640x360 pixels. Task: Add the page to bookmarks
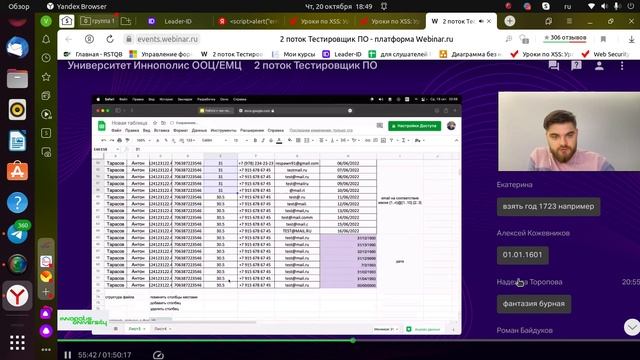(603, 39)
